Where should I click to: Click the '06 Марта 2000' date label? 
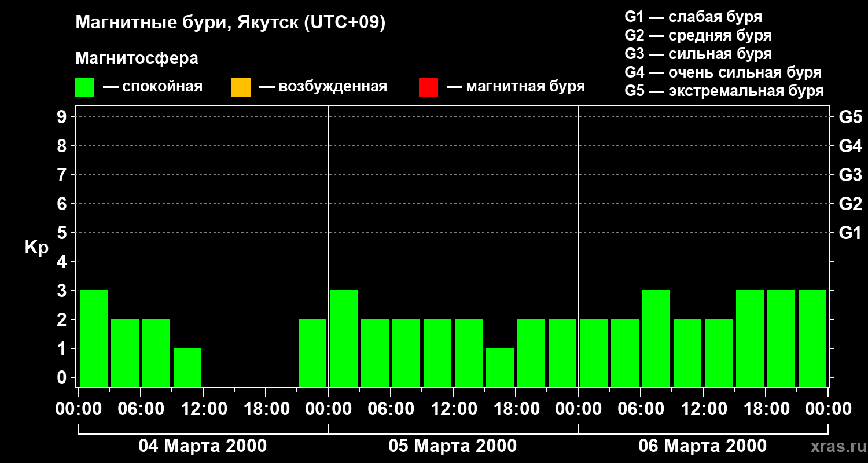click(x=703, y=446)
